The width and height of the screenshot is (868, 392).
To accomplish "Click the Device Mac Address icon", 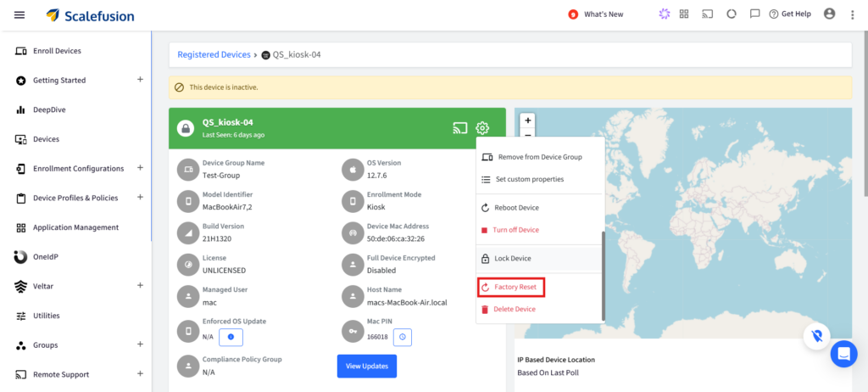I will point(353,232).
